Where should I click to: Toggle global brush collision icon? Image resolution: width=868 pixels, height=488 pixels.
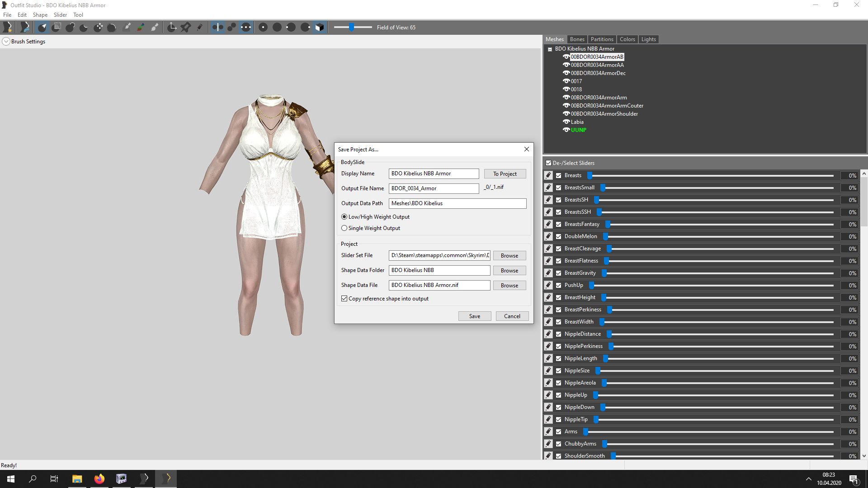pyautogui.click(x=245, y=27)
